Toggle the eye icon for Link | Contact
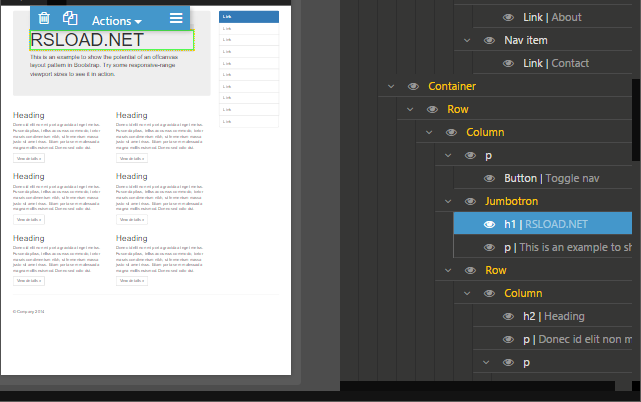The height and width of the screenshot is (402, 641). click(x=508, y=63)
